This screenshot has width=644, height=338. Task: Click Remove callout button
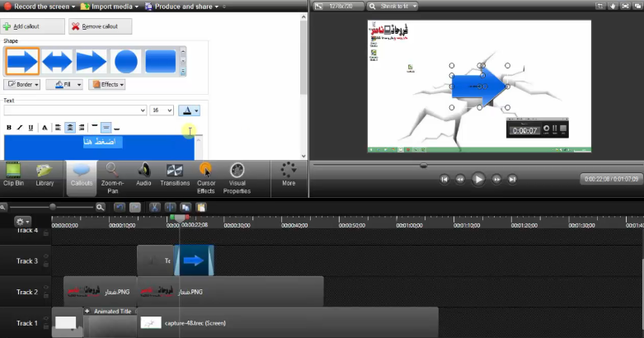(101, 26)
